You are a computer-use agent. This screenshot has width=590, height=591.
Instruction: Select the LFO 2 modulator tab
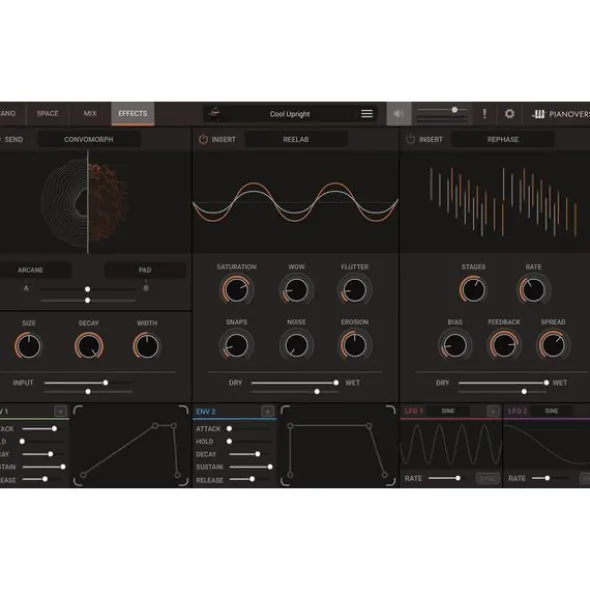coord(517,411)
